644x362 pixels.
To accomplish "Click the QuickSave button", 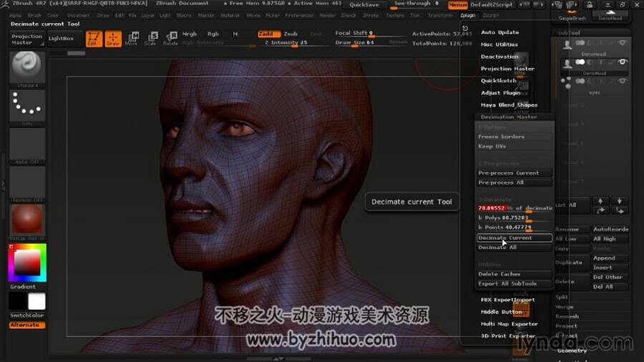I will coord(364,4).
